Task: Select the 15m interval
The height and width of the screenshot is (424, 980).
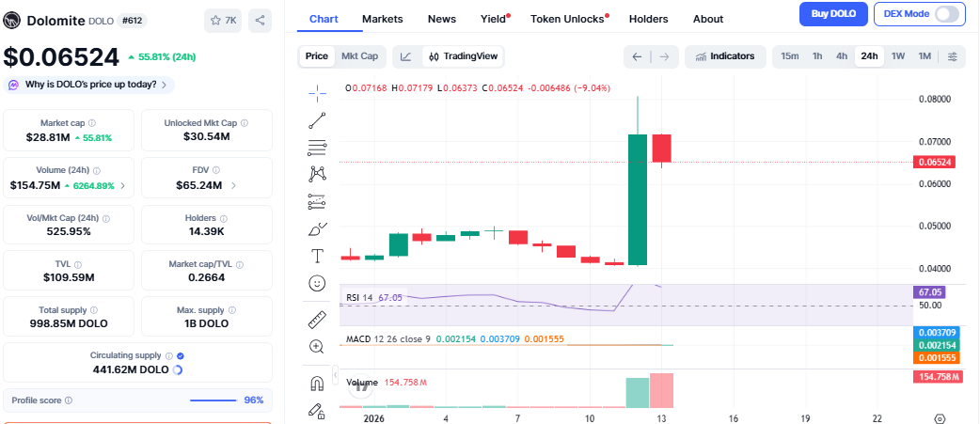Action: coord(790,56)
